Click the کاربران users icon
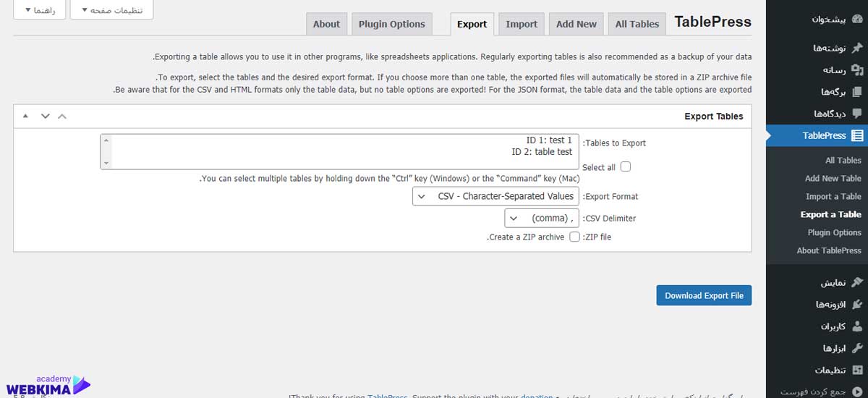Screen dimensions: 868x398 point(857,326)
